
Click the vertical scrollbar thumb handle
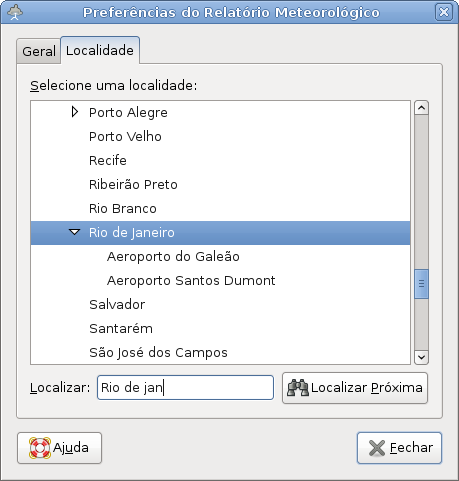pos(421,284)
